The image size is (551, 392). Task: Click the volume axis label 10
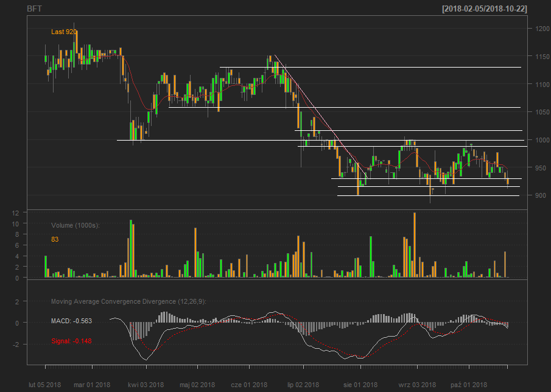click(15, 224)
